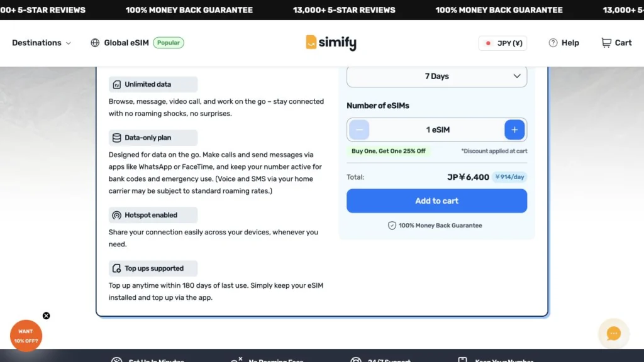Screen dimensions: 644x362
Task: Click the red dot flag in currency selector
Action: 488,43
